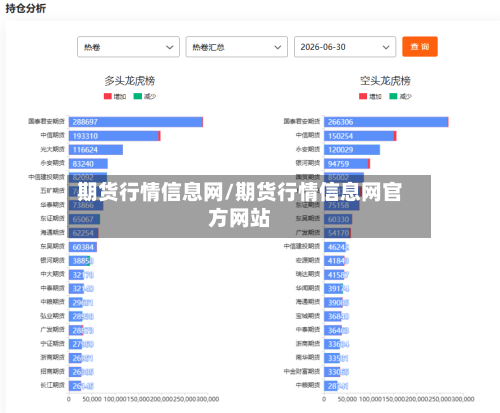Image resolution: width=500 pixels, height=413 pixels.
Task: Click 招商期货 label in 多头龙虎榜
Action: point(52,371)
